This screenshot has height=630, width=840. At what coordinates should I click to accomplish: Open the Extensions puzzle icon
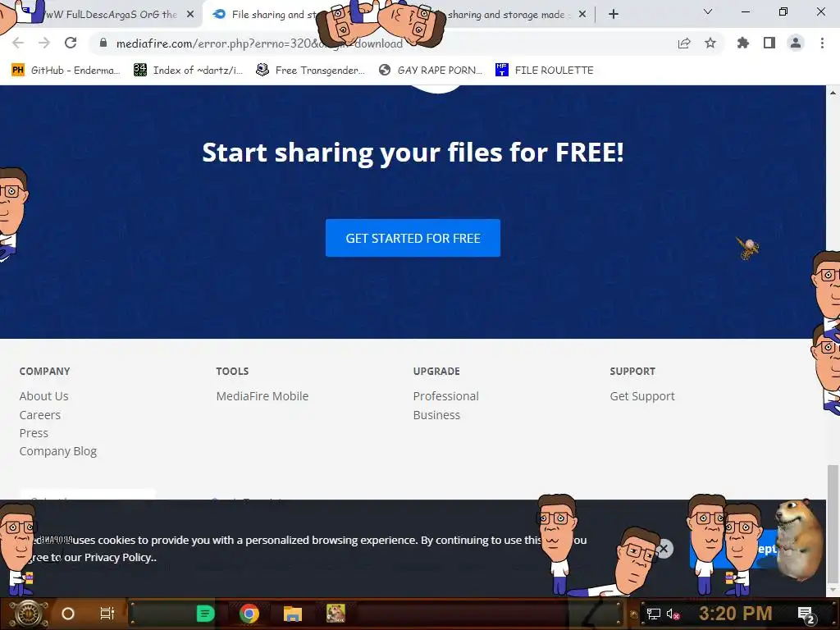click(x=742, y=43)
